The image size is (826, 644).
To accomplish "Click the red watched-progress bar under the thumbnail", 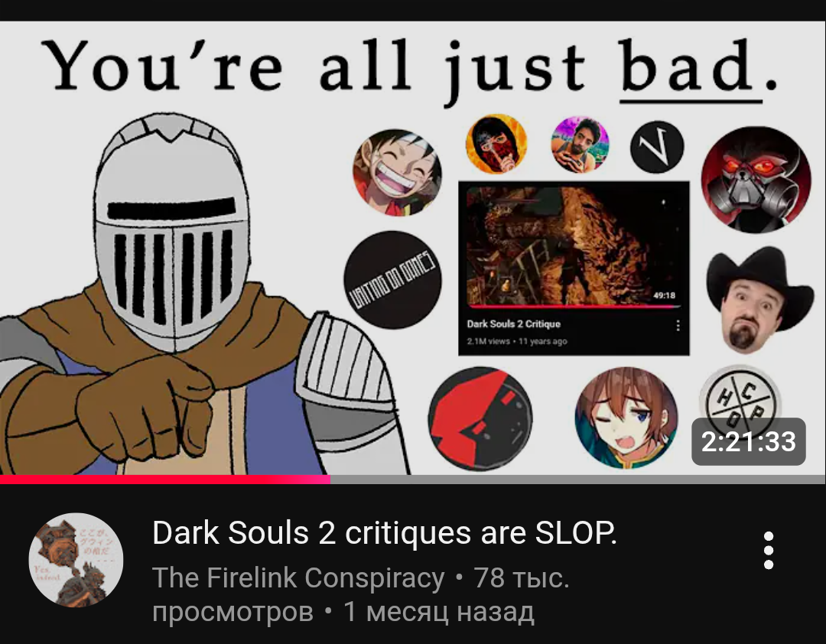I will (165, 479).
